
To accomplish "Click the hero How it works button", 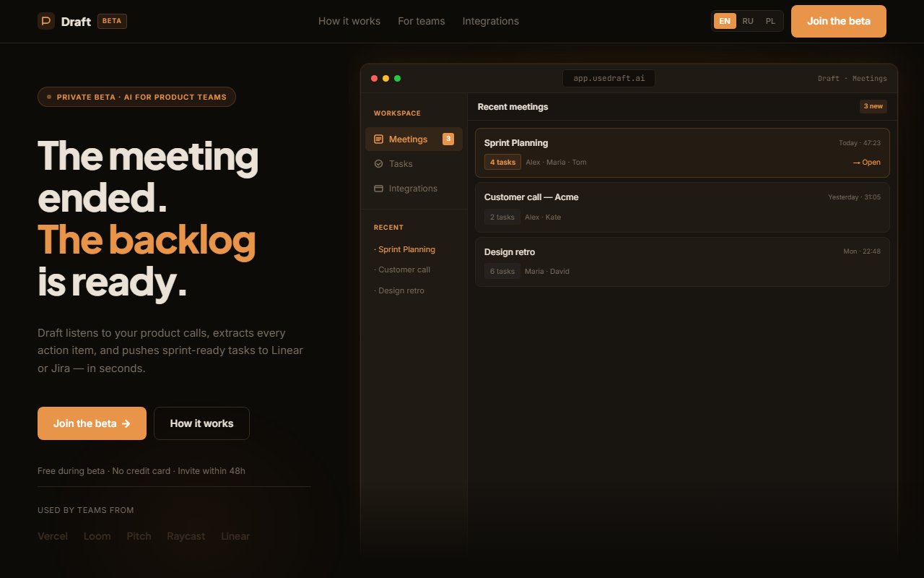I will [201, 423].
